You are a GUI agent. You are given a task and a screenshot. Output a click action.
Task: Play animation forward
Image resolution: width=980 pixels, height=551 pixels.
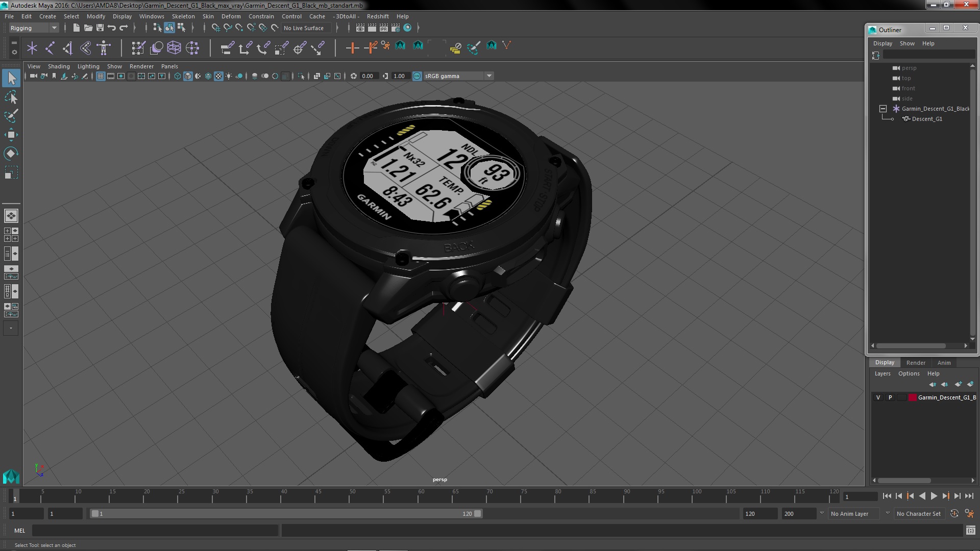click(x=934, y=496)
